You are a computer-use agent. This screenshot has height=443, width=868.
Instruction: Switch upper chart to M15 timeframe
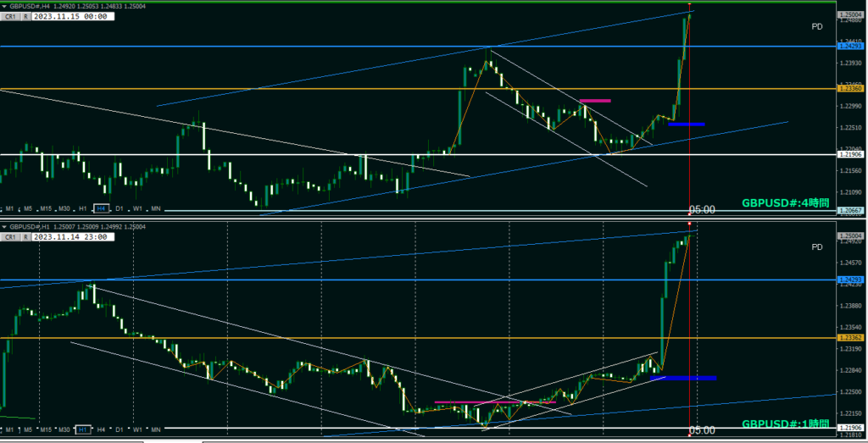coord(46,208)
